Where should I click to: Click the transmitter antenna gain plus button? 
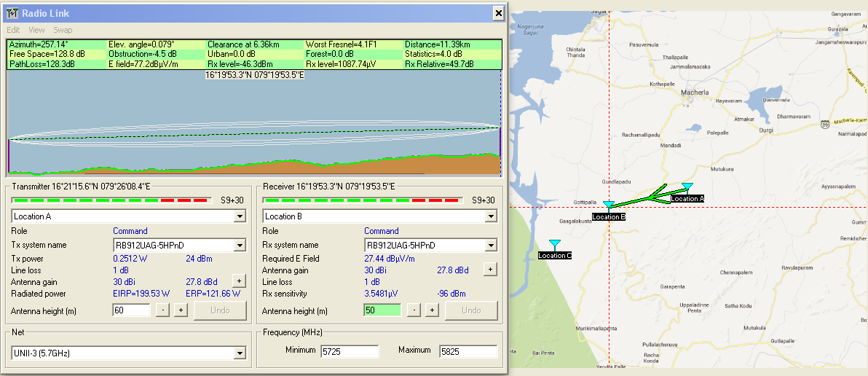239,281
